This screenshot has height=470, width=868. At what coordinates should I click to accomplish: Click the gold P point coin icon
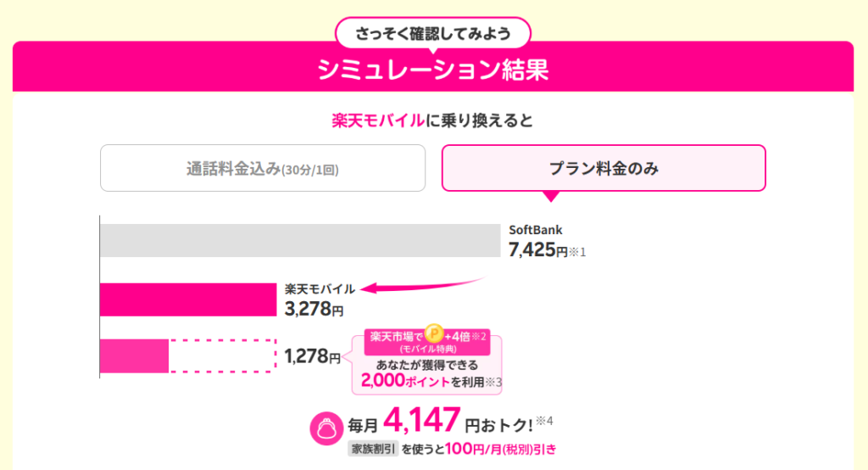click(434, 333)
